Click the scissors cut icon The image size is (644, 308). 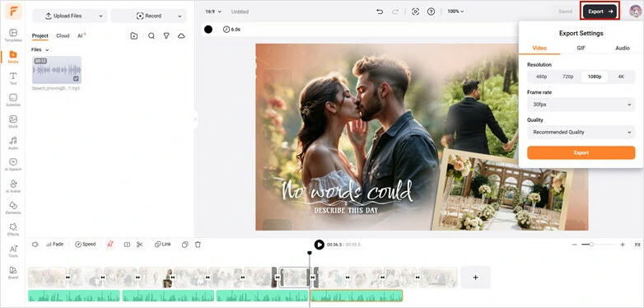coord(140,245)
